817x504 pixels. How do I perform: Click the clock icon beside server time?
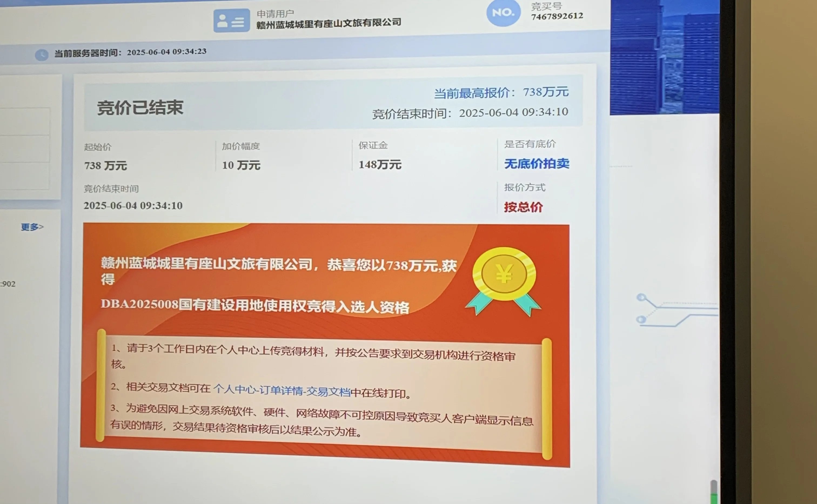point(42,54)
